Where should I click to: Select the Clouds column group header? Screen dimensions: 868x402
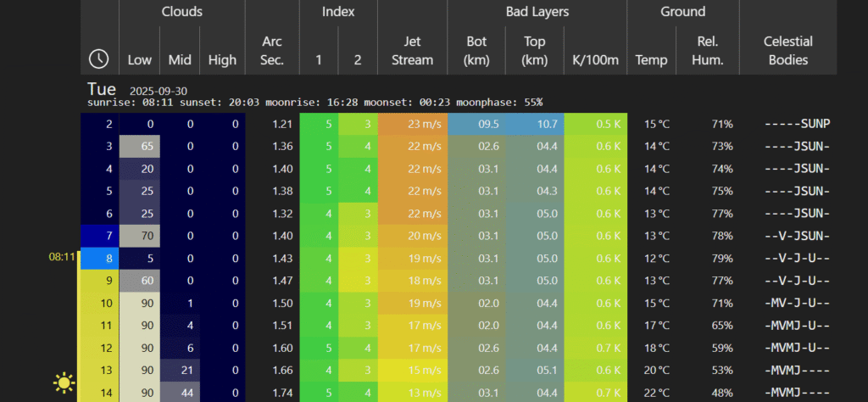click(181, 12)
